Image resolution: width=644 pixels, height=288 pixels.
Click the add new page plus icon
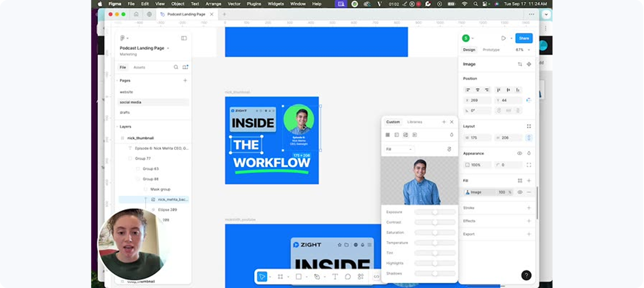[185, 80]
